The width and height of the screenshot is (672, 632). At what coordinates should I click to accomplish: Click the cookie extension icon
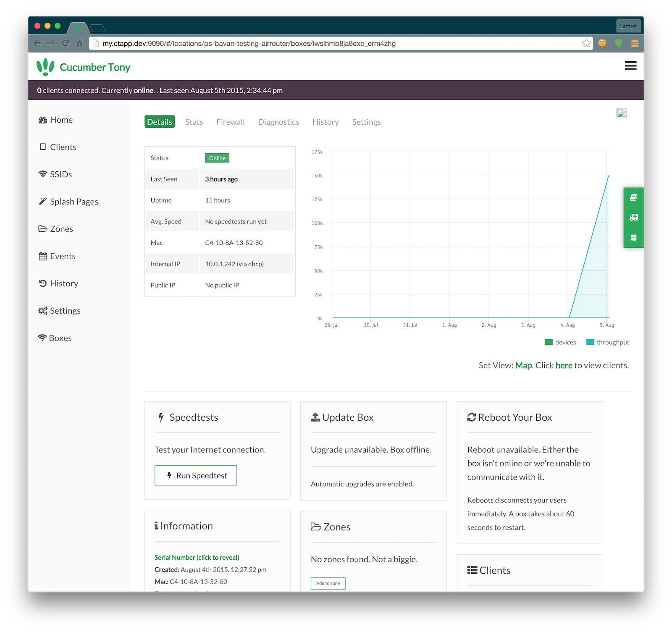coord(602,43)
